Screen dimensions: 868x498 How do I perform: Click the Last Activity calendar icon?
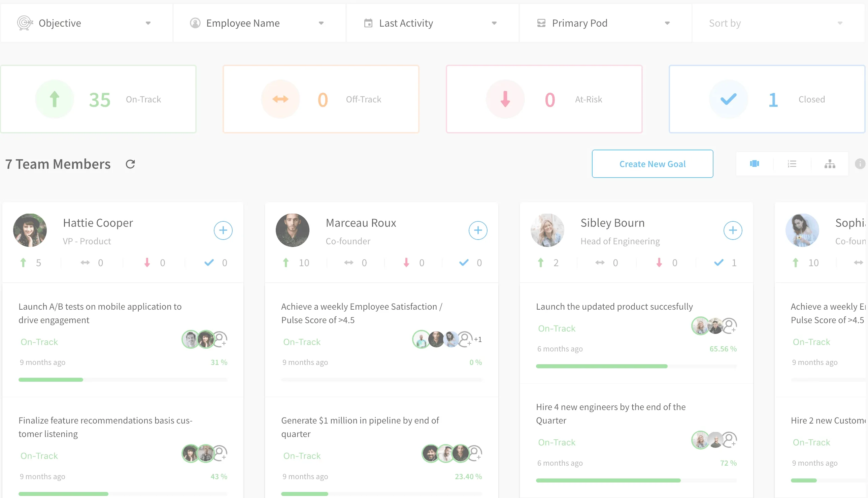(x=368, y=23)
